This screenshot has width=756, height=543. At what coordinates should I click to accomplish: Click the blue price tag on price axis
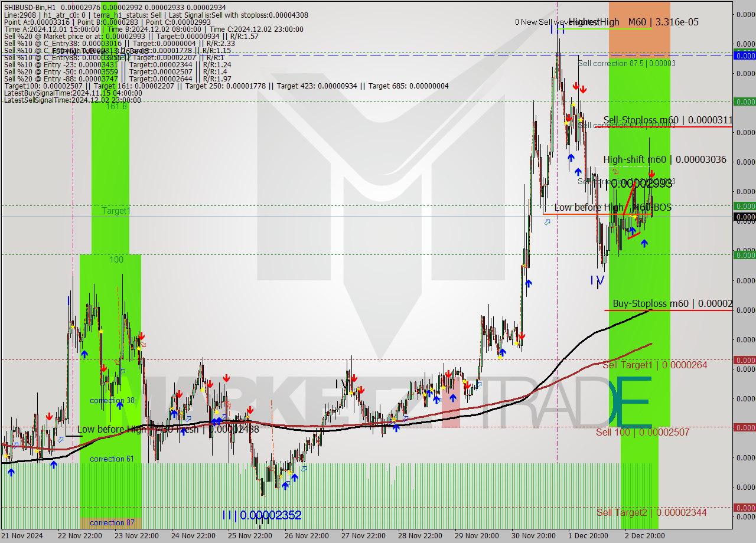pyautogui.click(x=744, y=55)
